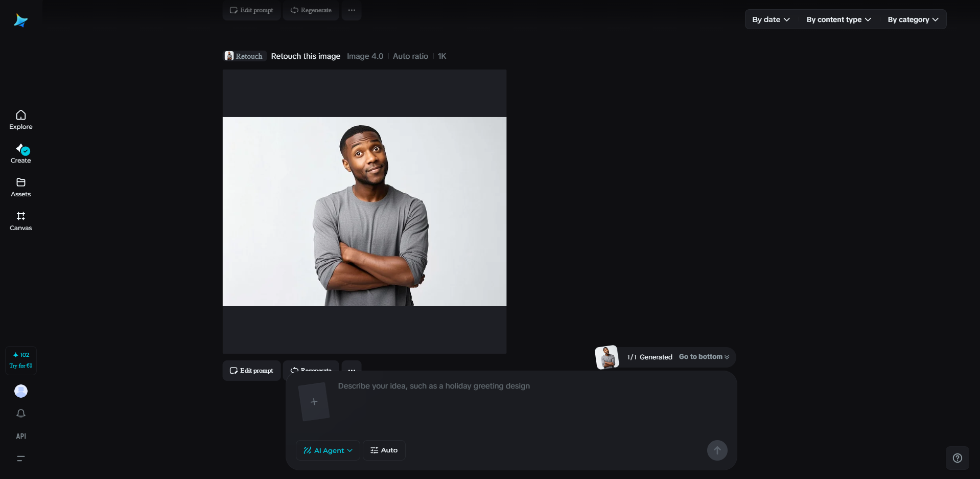This screenshot has height=479, width=980.
Task: Click the '1K' resolution label
Action: point(442,56)
